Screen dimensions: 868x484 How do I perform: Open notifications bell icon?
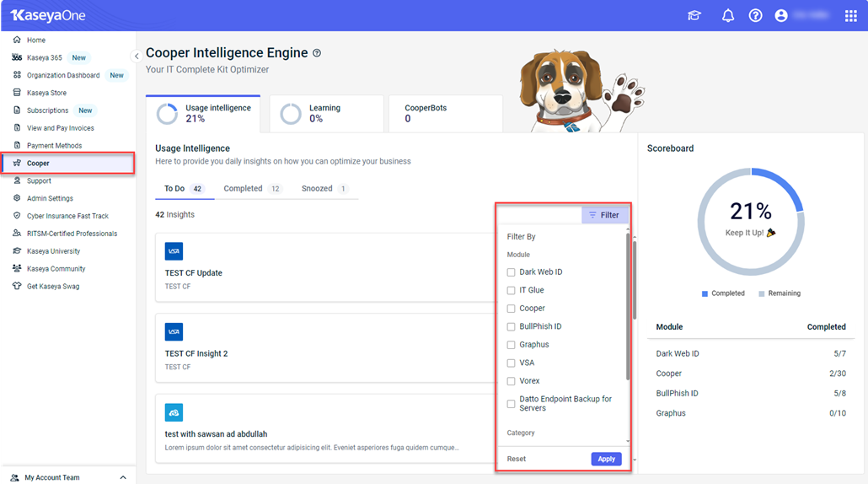728,15
